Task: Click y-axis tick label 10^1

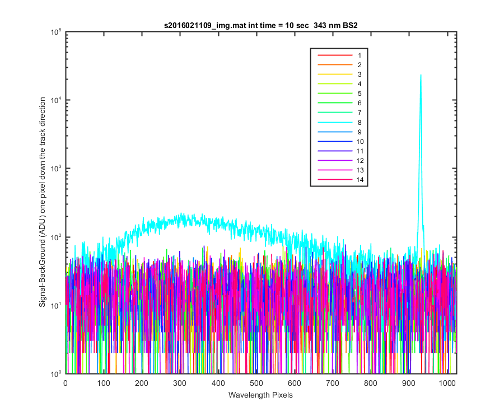Action: pyautogui.click(x=56, y=306)
